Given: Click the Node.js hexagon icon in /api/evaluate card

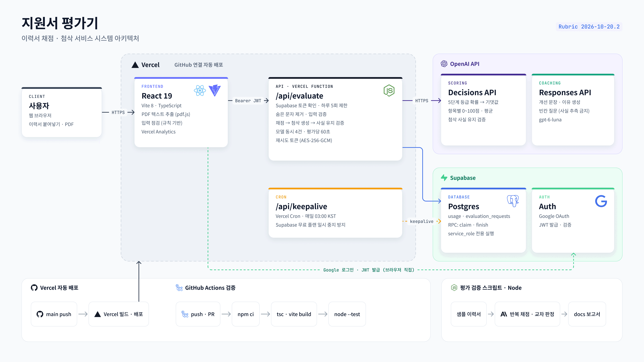Looking at the screenshot, I should coord(389,90).
